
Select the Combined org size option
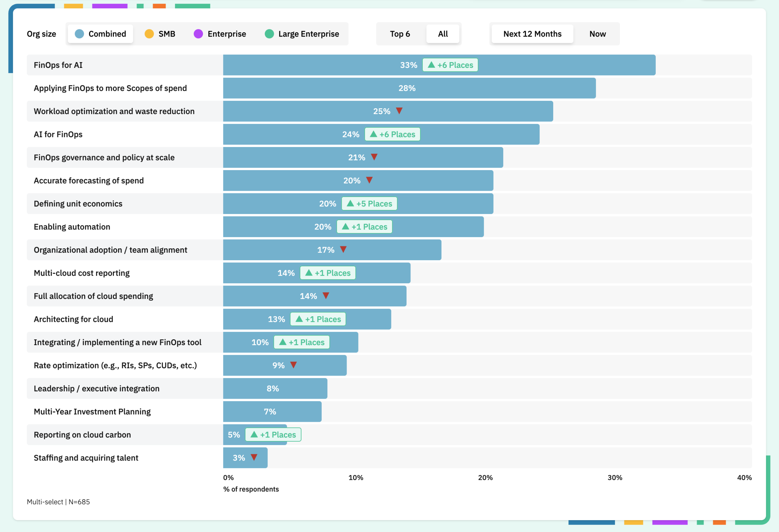(100, 34)
